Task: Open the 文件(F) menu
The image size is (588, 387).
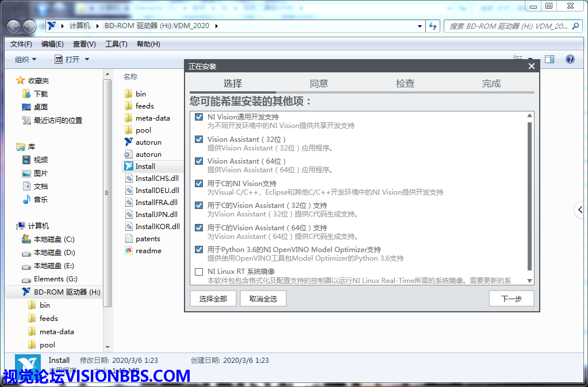Action: point(21,44)
